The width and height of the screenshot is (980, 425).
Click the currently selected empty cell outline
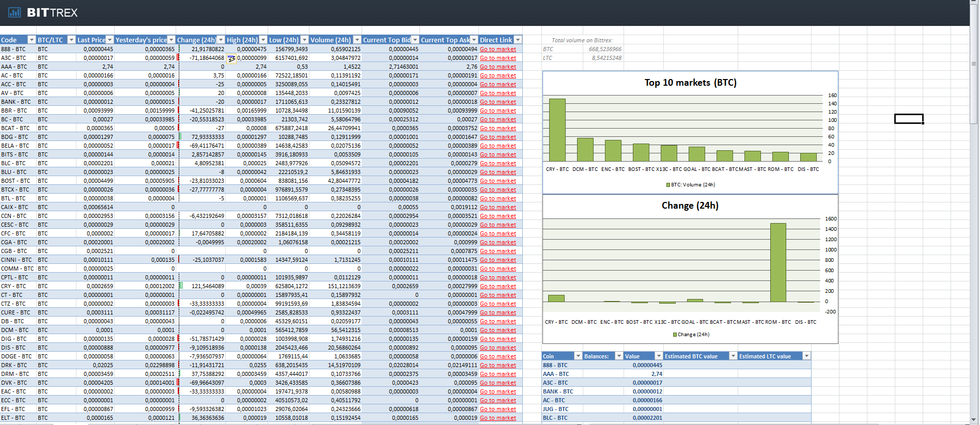[x=909, y=119]
